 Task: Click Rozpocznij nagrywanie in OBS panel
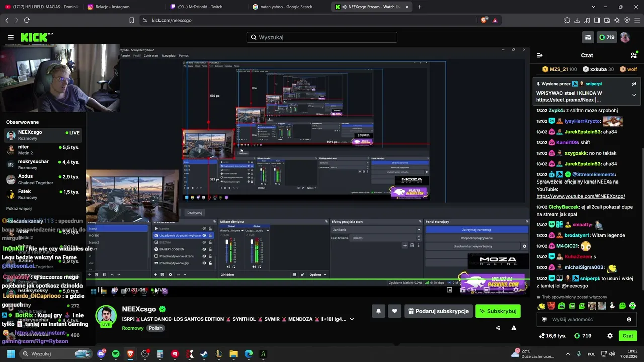click(x=476, y=238)
